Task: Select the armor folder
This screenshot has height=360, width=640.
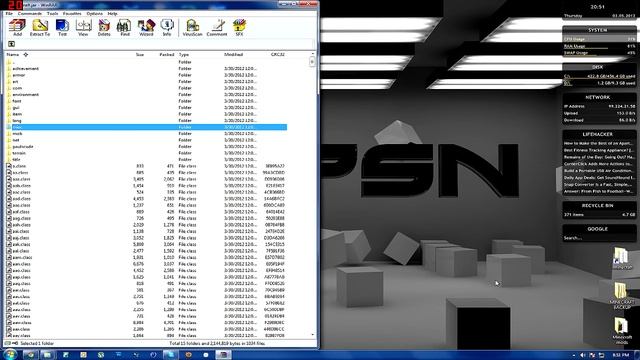Action: point(146,75)
